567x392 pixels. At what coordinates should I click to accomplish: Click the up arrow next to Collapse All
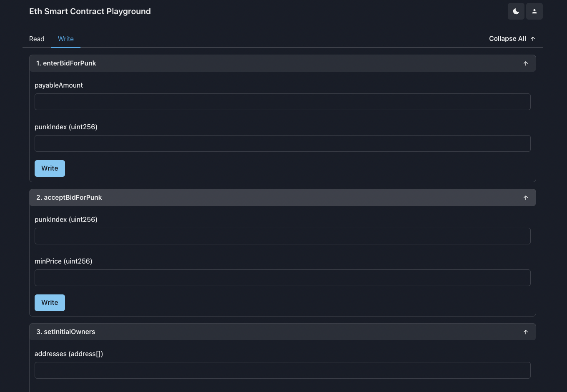point(533,39)
